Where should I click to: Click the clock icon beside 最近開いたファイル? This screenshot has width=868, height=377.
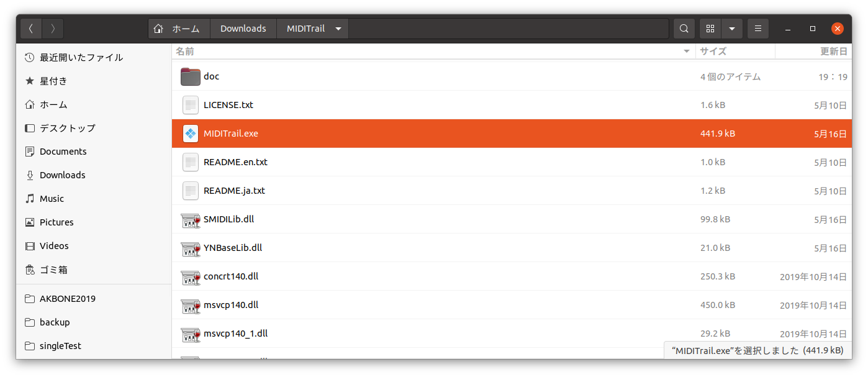coord(29,57)
